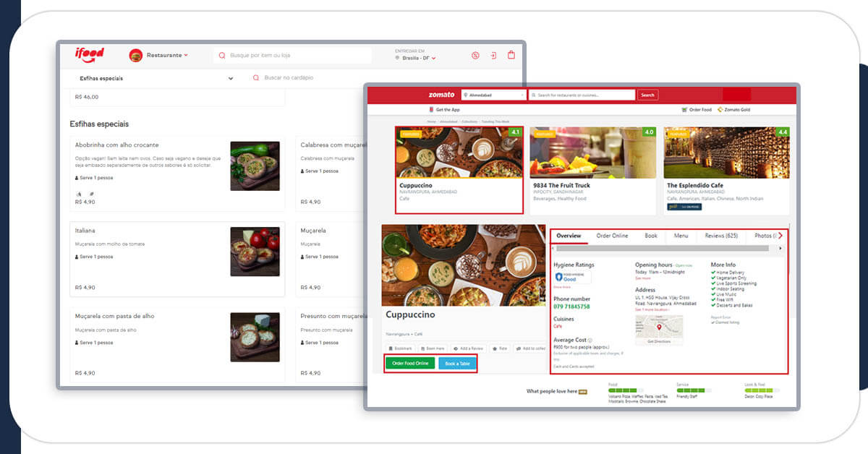The image size is (868, 454).
Task: Click the Add a Review button
Action: (x=468, y=348)
